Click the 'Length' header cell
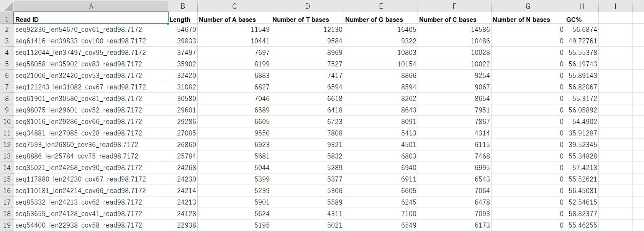Image resolution: width=644 pixels, height=231 pixels. 183,20
